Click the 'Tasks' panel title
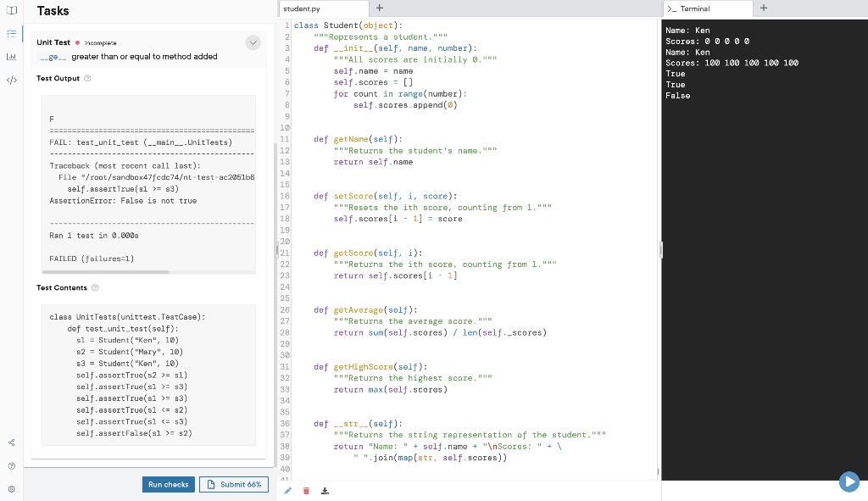The width and height of the screenshot is (868, 501). coord(53,11)
